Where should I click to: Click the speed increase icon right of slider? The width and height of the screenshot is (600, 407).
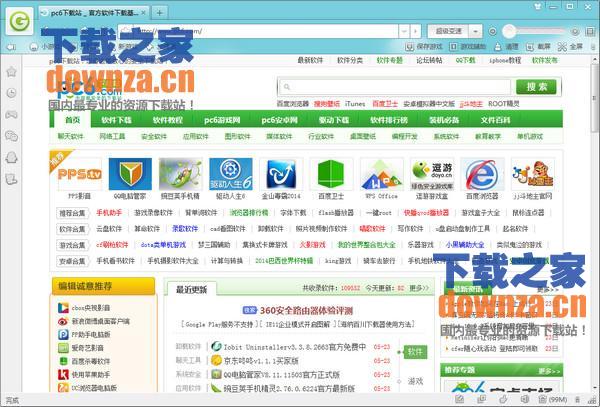tap(575, 31)
